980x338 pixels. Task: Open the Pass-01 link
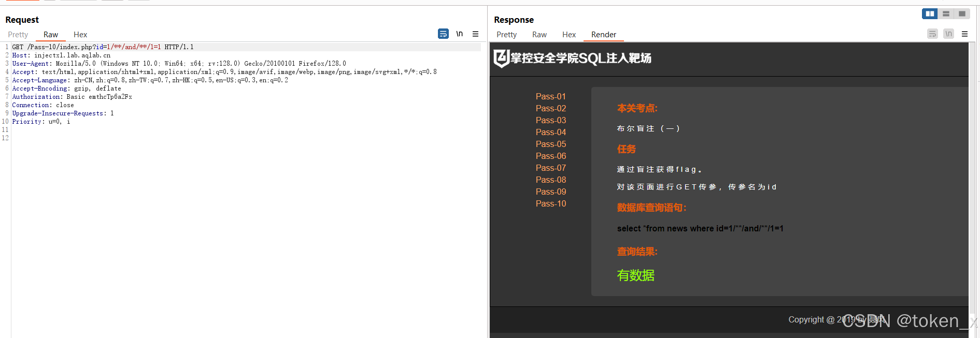551,96
